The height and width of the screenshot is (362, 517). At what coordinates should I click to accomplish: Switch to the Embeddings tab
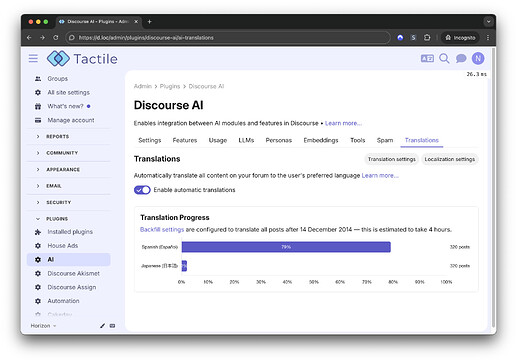(321, 140)
